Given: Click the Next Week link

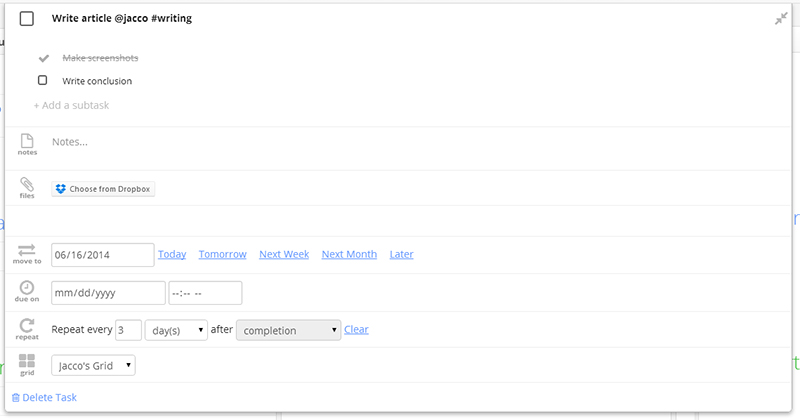Looking at the screenshot, I should coord(284,254).
